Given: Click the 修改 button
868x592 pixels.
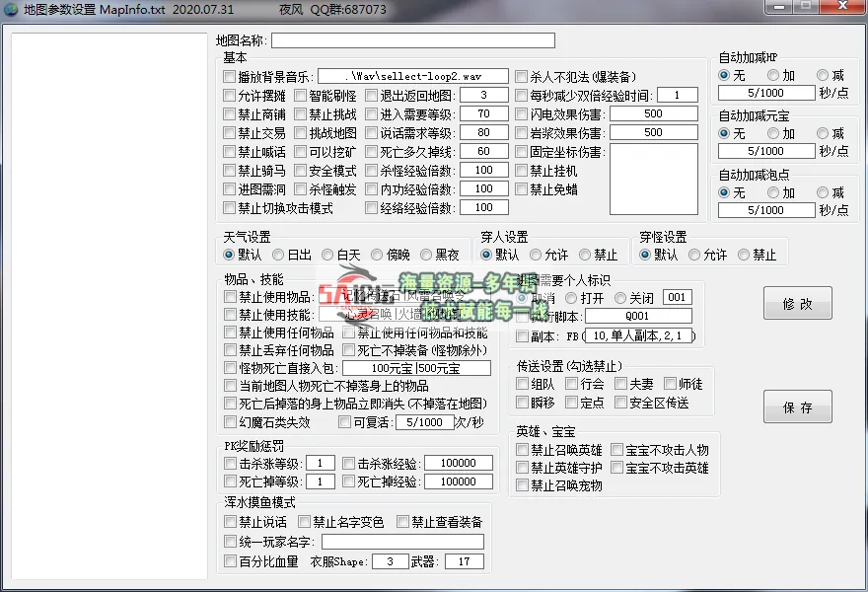Looking at the screenshot, I should [797, 303].
